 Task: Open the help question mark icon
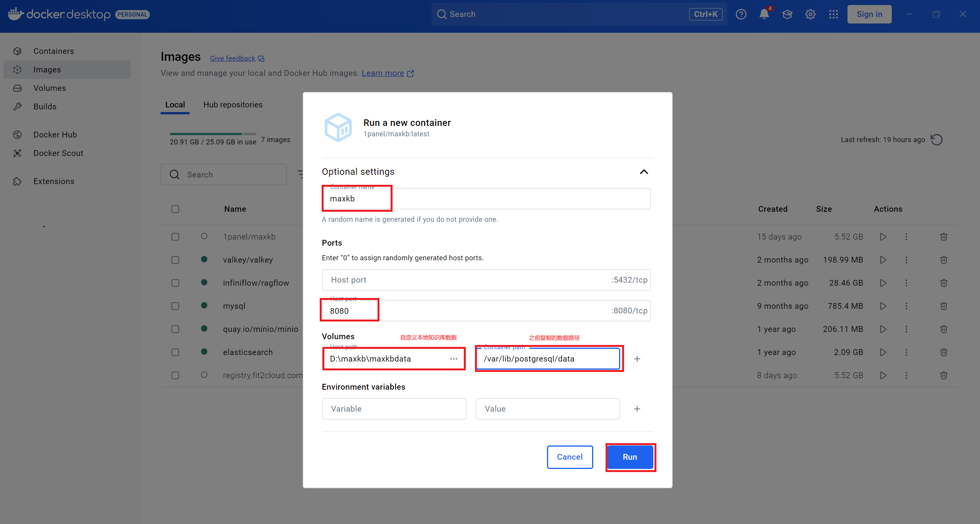[741, 14]
